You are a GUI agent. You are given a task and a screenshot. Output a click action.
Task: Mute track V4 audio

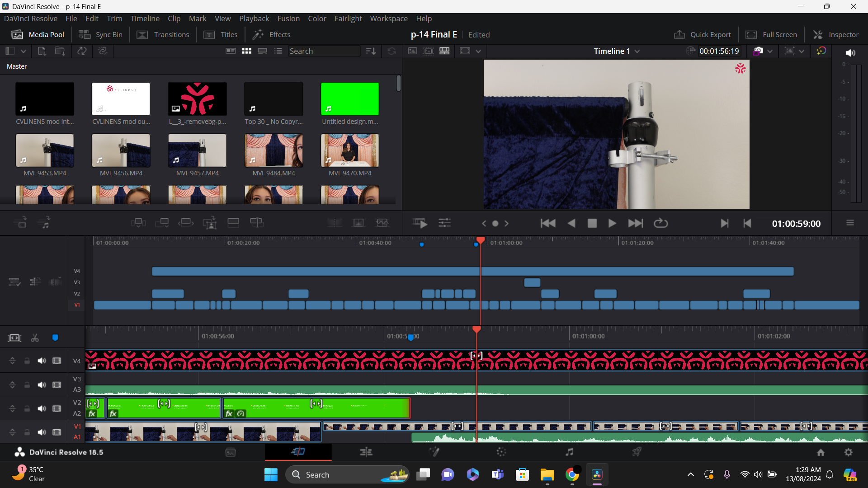42,361
